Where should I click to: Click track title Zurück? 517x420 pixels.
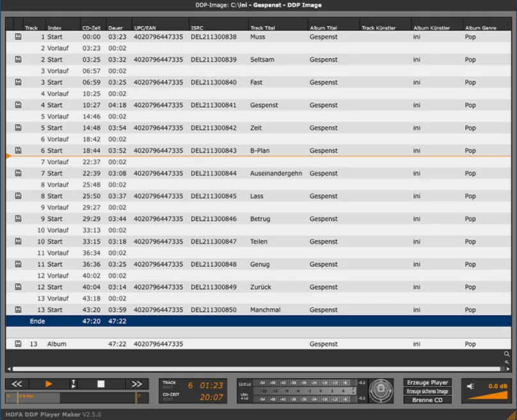260,287
